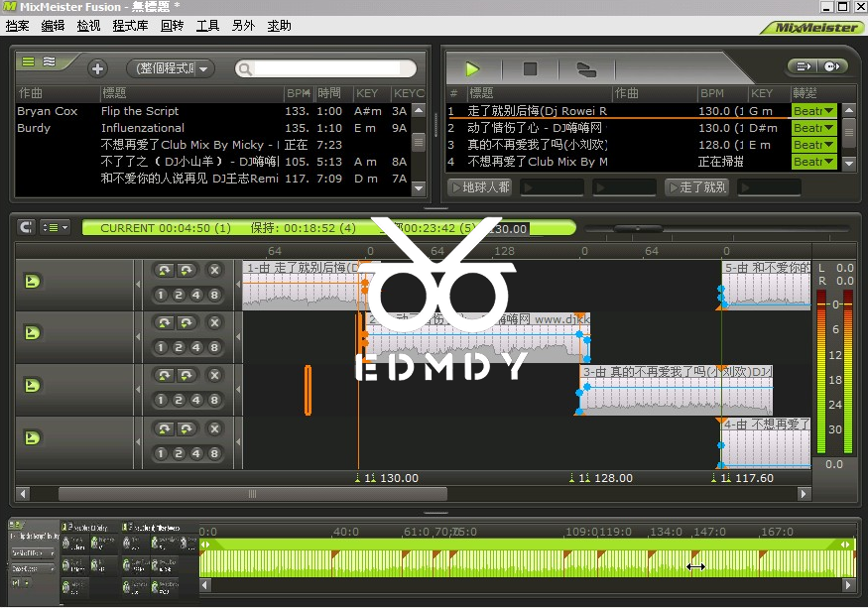The width and height of the screenshot is (868, 608).
Task: Click the green track icon on fourth track
Action: (32, 438)
